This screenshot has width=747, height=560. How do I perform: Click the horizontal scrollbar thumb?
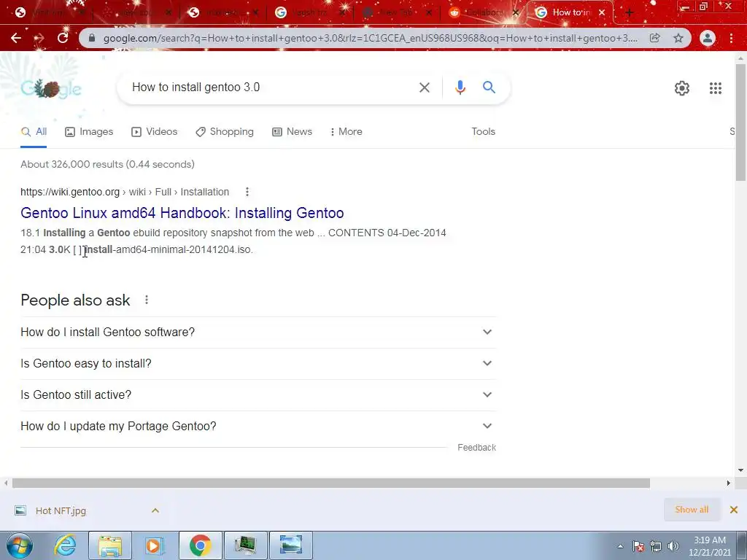tap(331, 483)
